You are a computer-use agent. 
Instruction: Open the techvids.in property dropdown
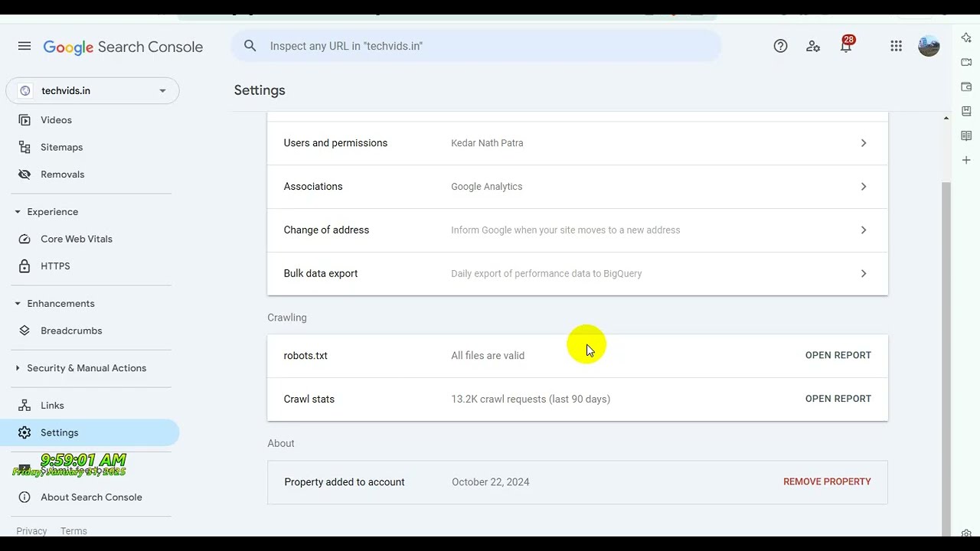[x=93, y=90]
